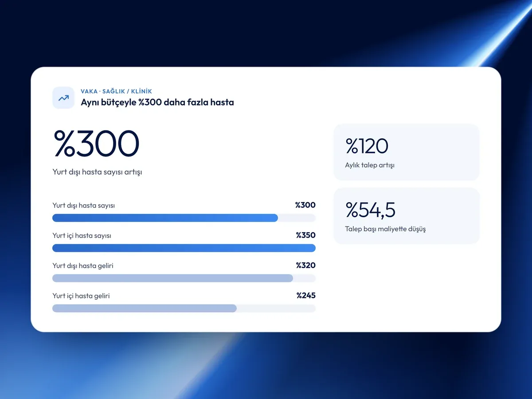Click the Talep başı maliyette düşüş caption
The image size is (532, 399).
(385, 229)
